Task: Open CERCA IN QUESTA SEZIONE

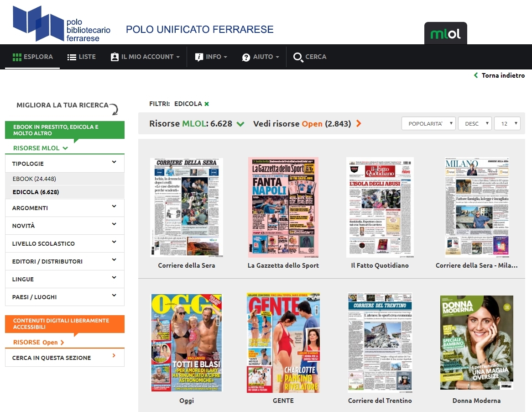Action: click(64, 358)
